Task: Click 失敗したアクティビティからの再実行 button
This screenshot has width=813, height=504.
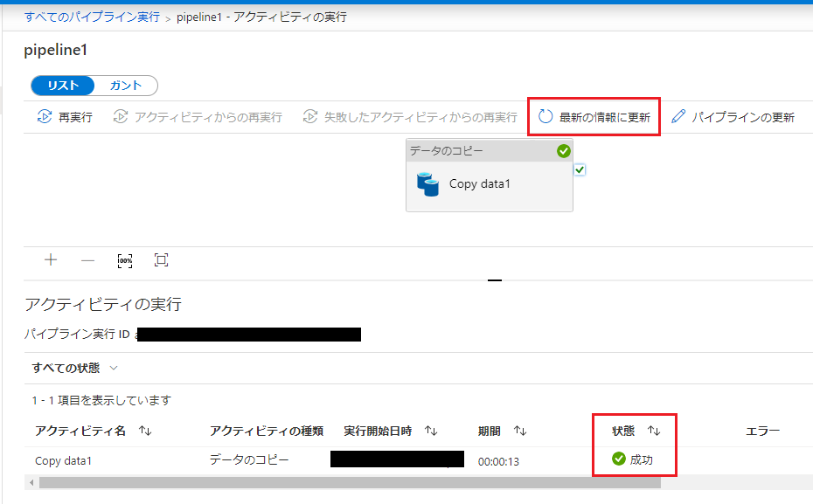Action: 410,117
